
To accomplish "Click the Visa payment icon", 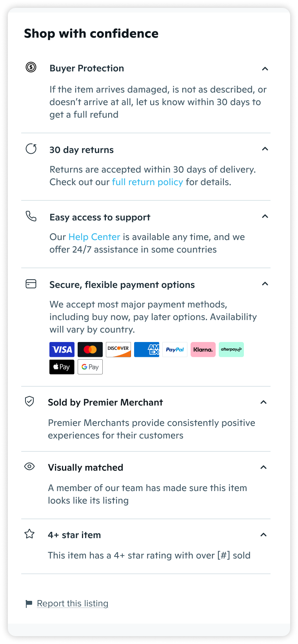I will (62, 349).
